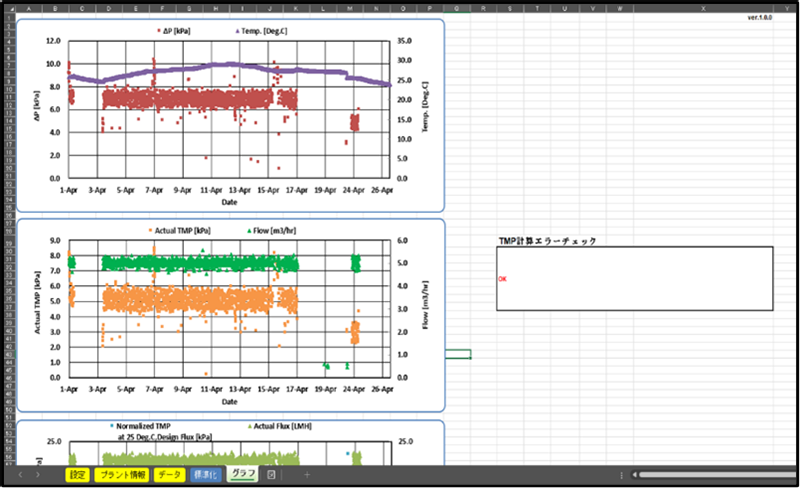This screenshot has height=488, width=800.
Task: Click the Temp. [Deg.C] legend entry
Action: click(264, 32)
